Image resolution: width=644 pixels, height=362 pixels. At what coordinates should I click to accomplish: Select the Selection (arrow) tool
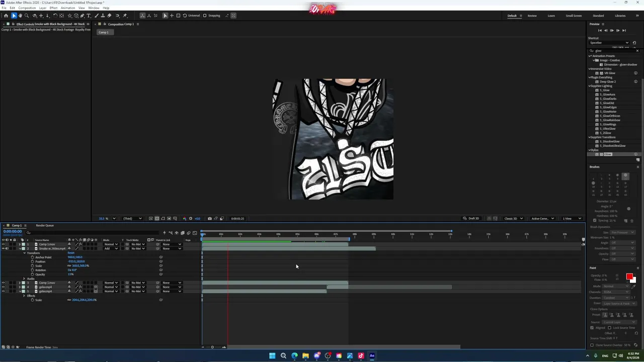point(14,16)
